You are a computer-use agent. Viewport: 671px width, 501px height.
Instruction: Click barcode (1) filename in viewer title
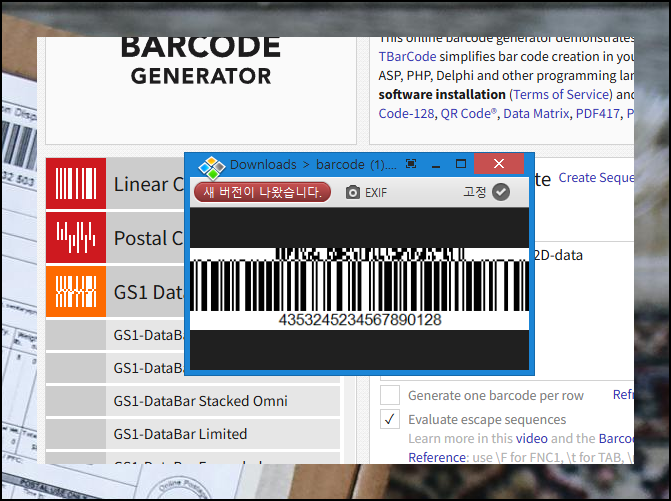(x=356, y=164)
